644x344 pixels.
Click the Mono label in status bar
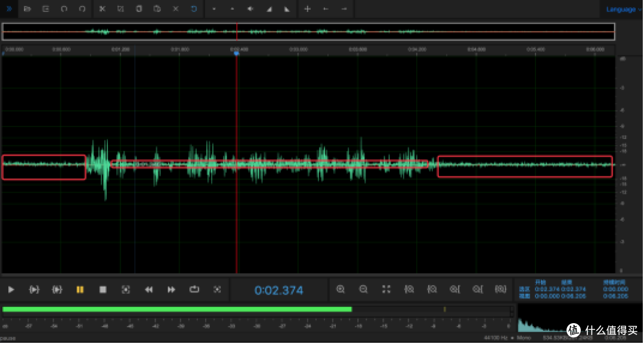coord(524,338)
